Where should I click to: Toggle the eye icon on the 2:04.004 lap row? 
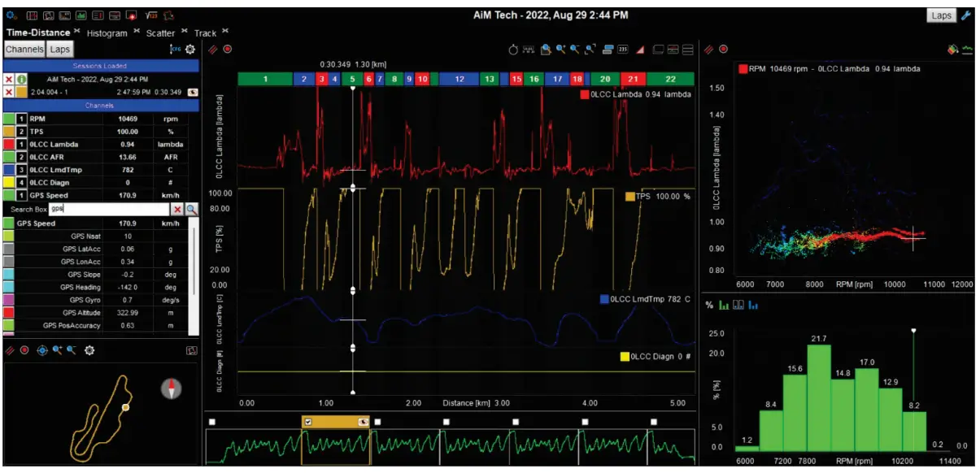(x=193, y=92)
